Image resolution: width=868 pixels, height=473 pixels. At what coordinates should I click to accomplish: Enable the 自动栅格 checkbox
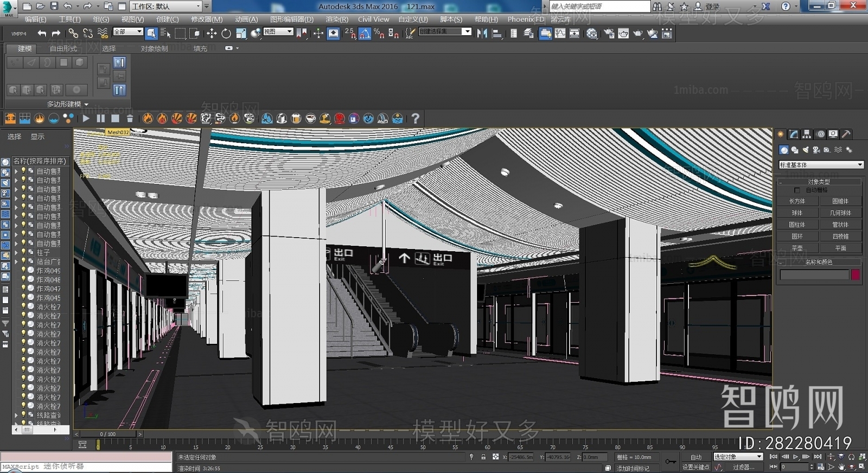coord(797,190)
